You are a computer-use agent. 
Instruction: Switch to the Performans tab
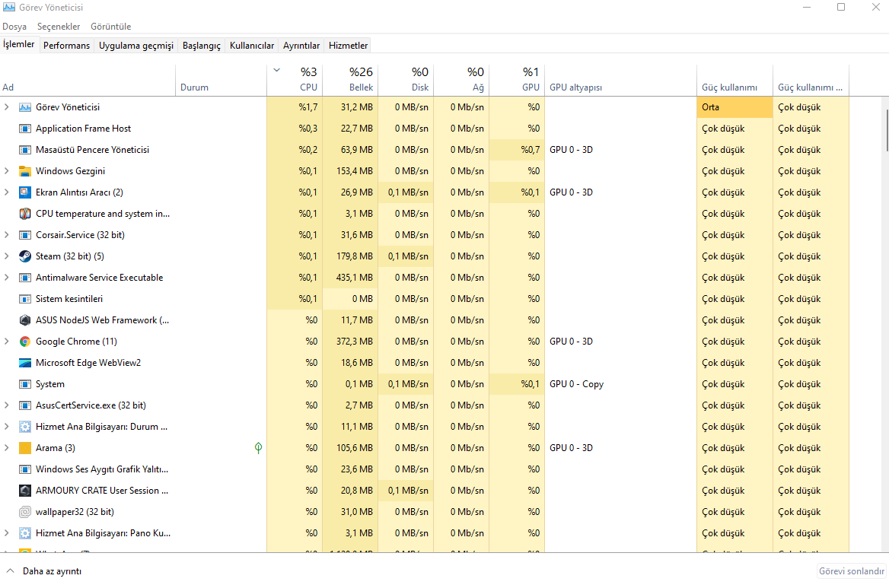(x=66, y=46)
